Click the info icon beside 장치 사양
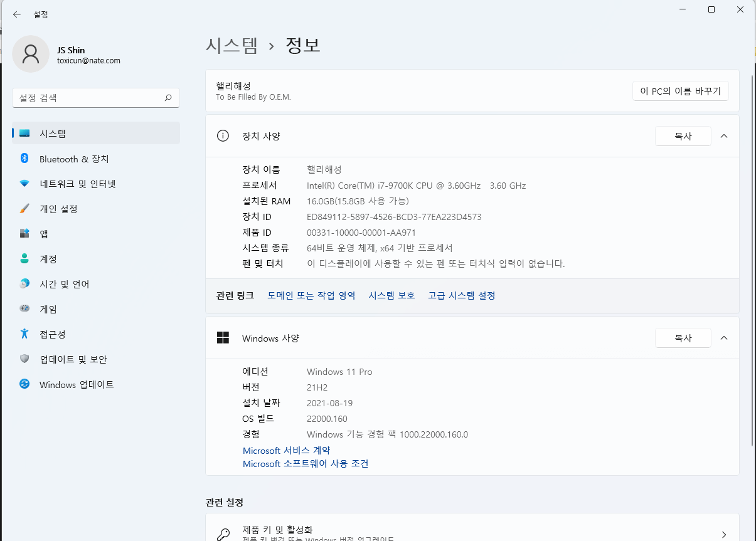 coord(223,136)
